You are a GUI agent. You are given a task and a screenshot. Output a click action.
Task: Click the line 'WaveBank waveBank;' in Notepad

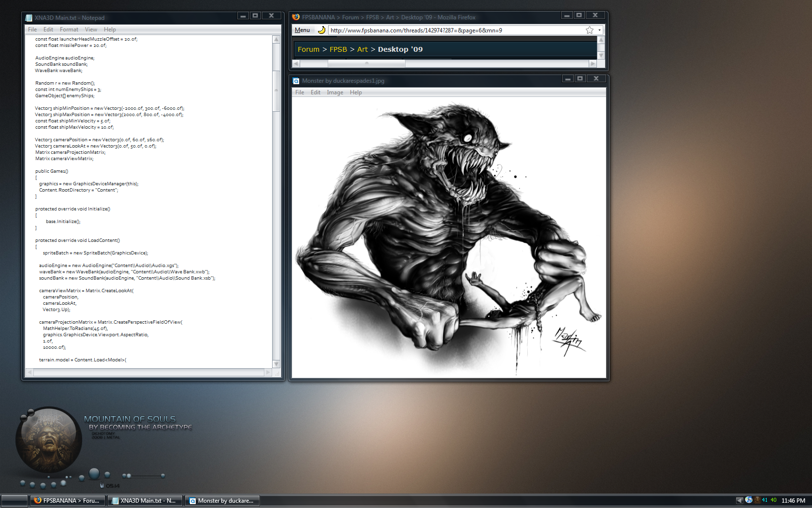point(58,71)
